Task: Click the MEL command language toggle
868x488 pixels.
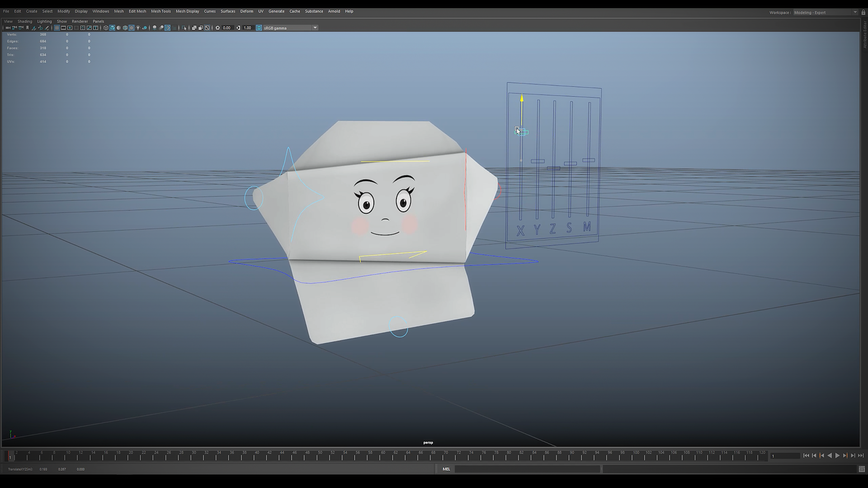Action: [x=446, y=469]
